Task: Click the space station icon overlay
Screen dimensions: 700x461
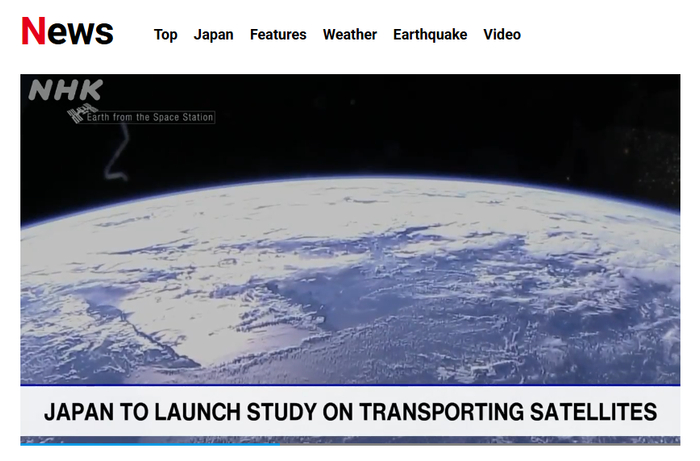Action: pyautogui.click(x=82, y=113)
